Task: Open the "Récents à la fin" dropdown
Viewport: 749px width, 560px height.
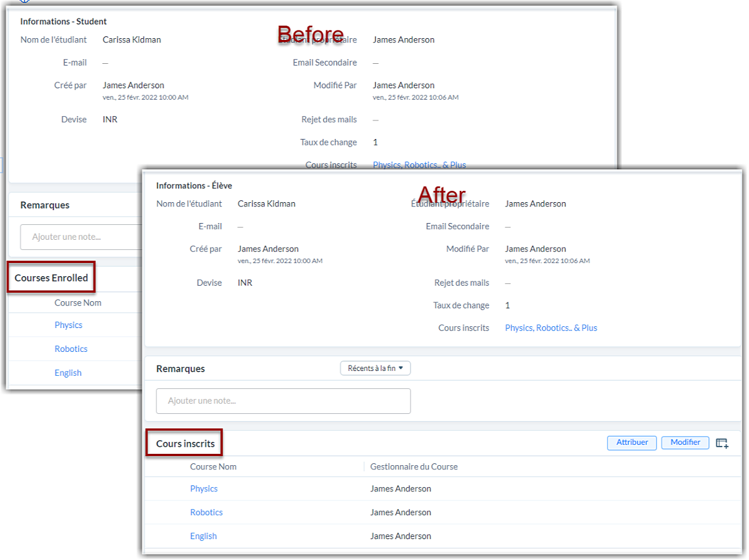Action: [x=375, y=369]
